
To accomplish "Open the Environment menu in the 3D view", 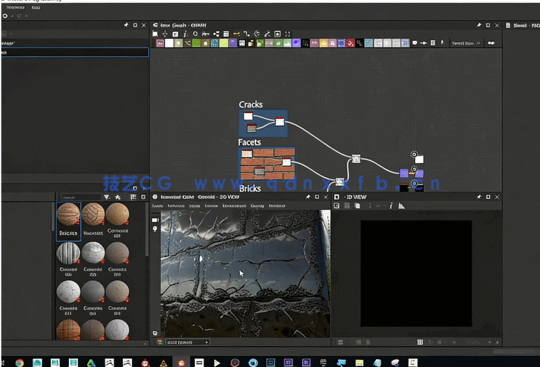I will point(234,206).
